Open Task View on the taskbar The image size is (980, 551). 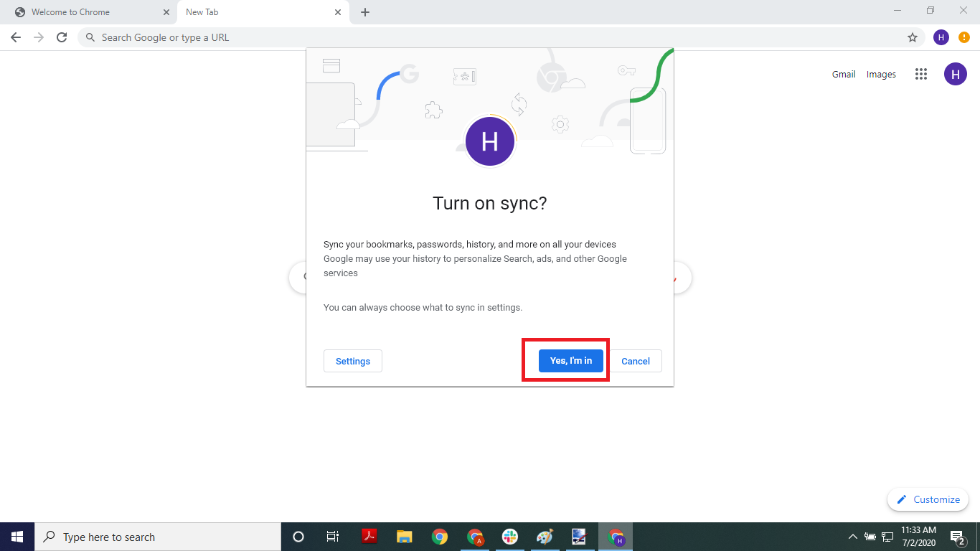click(333, 537)
